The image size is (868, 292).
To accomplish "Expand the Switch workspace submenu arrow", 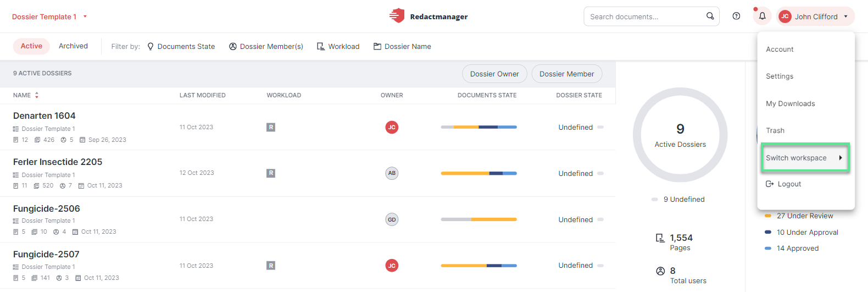I will 841,158.
